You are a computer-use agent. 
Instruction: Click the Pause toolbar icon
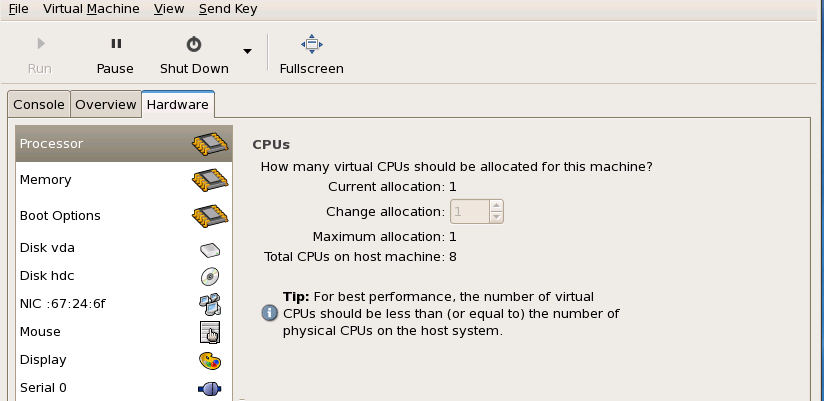pos(115,44)
